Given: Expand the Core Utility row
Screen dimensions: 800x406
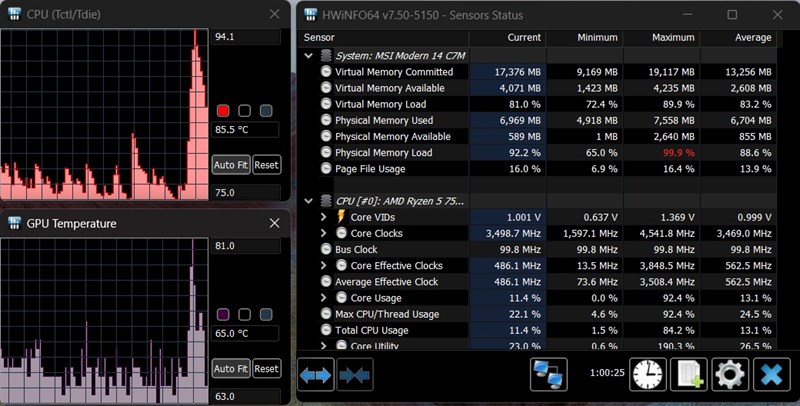Looking at the screenshot, I should tap(323, 345).
